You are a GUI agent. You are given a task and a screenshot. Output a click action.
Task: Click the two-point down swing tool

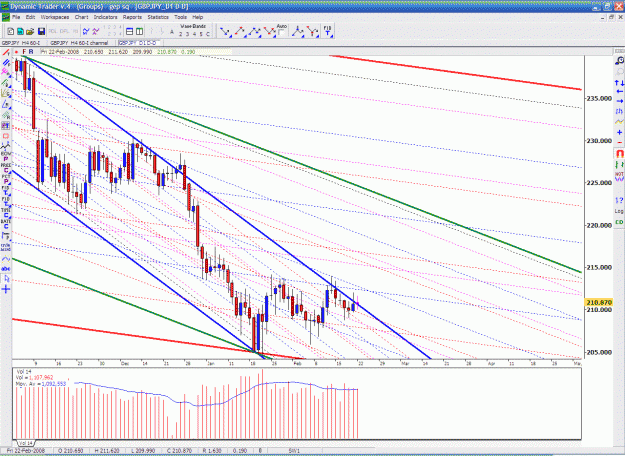tap(225, 31)
